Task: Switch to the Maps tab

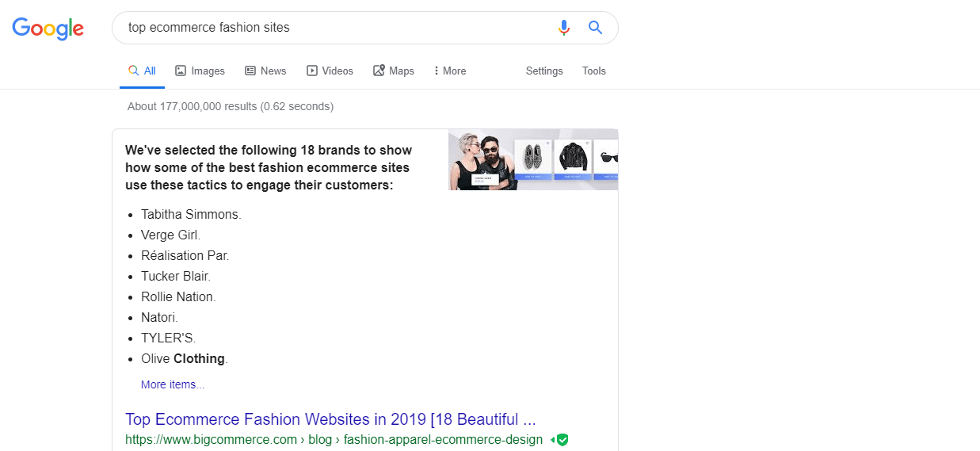Action: point(394,71)
